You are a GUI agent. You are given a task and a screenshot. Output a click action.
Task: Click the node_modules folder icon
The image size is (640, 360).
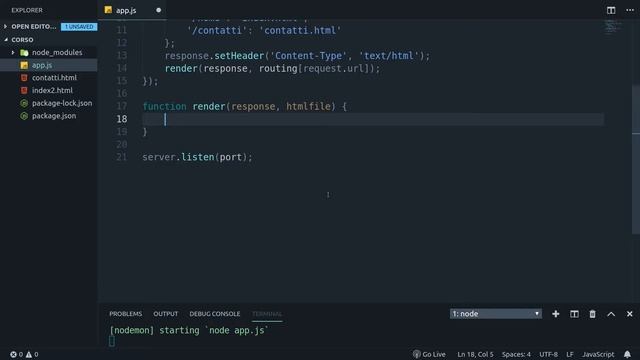coord(24,53)
